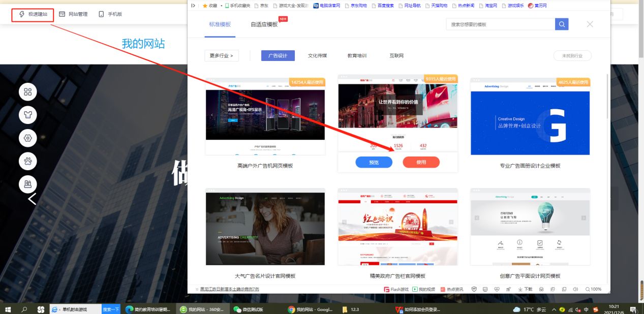Switch to 如何添加会员登录 WPS taskbar window

tap(418, 309)
